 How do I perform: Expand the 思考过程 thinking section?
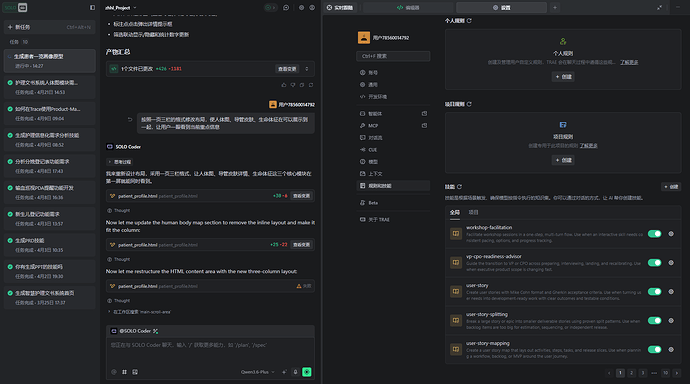pos(120,162)
